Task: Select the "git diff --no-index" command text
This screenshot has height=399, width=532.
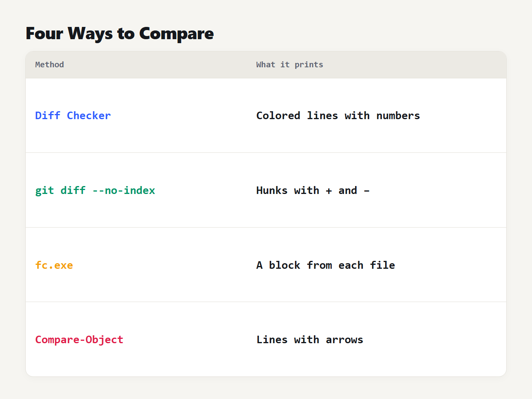Action: [95, 190]
